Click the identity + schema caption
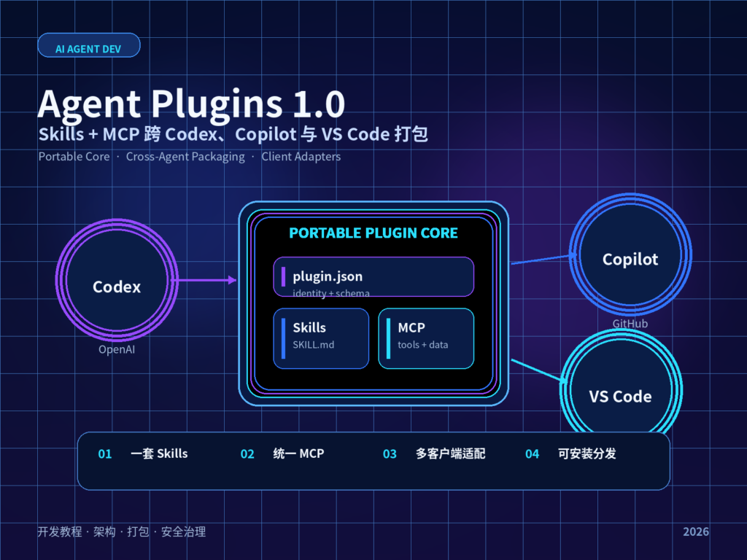This screenshot has height=560, width=747. (331, 293)
